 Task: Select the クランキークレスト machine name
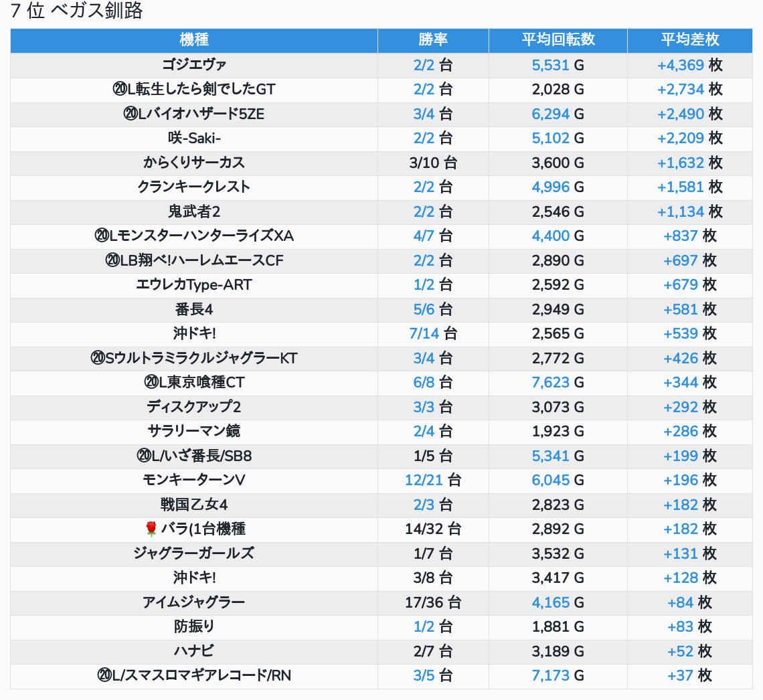coord(193,187)
